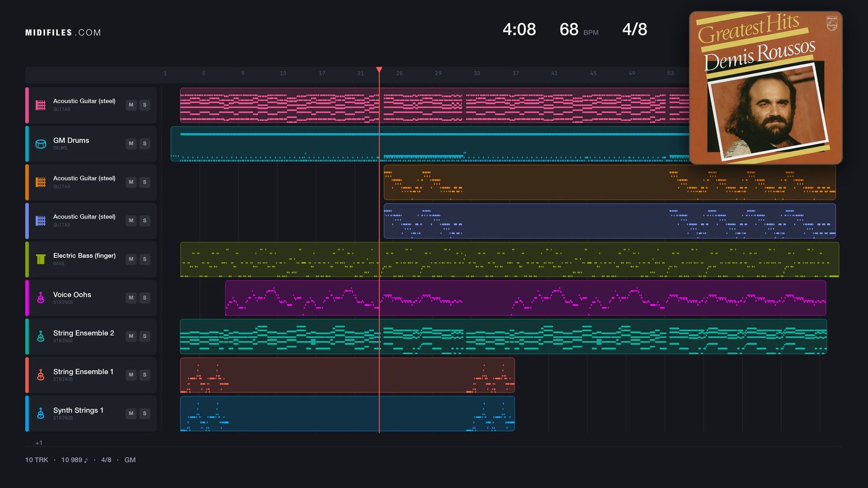Click the Voice Oohs instrument icon
This screenshot has width=868, height=488.
(x=41, y=298)
